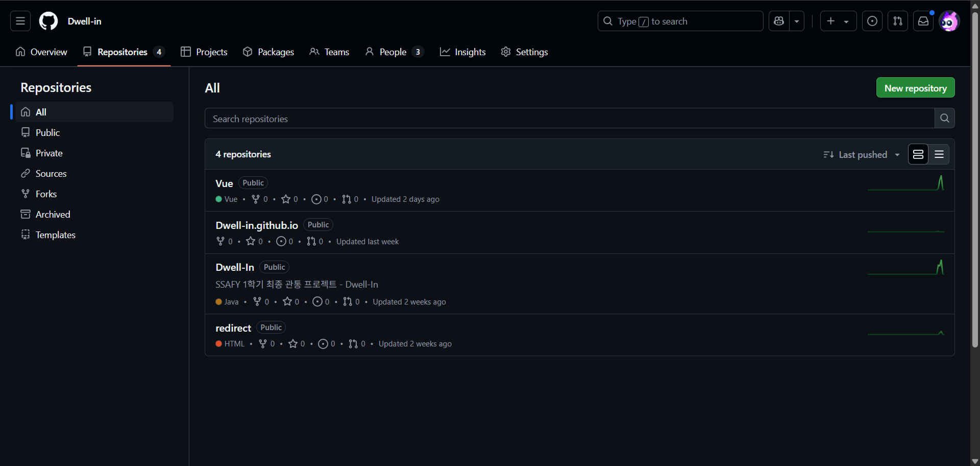Image resolution: width=980 pixels, height=466 pixels.
Task: Filter by Templates repositories
Action: click(94, 235)
